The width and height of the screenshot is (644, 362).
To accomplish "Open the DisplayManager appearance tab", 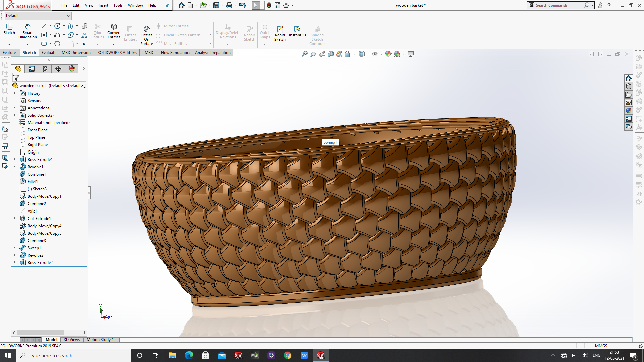I will (x=72, y=69).
